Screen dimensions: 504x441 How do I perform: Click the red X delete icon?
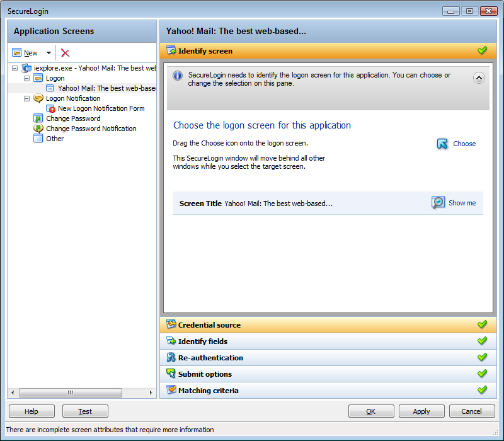coord(65,53)
